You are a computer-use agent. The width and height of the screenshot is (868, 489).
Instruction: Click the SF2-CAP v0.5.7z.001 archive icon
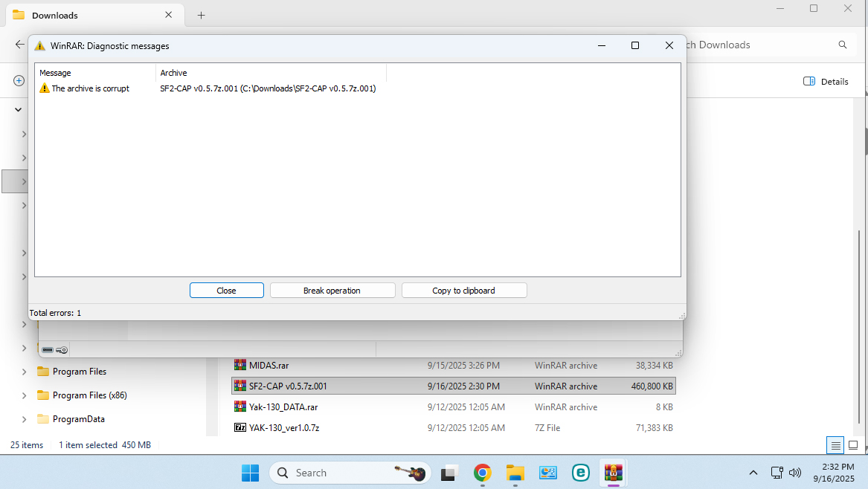click(x=240, y=386)
